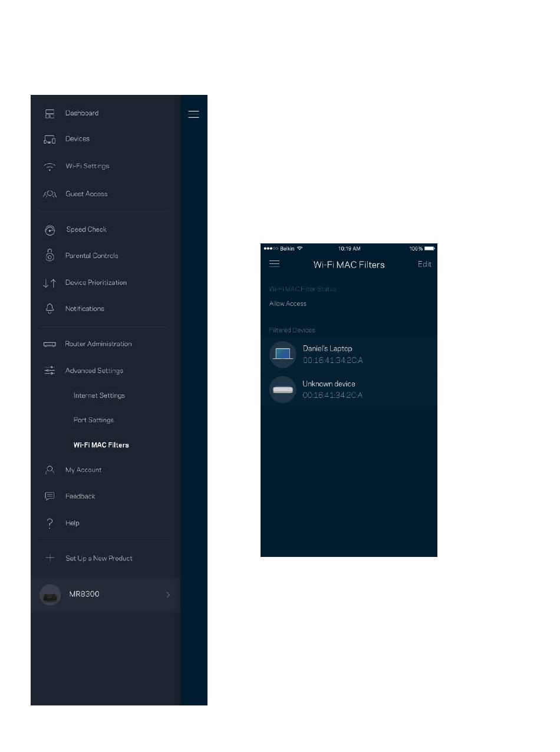Open the My Account menu item
Image resolution: width=560 pixels, height=752 pixels.
(83, 470)
